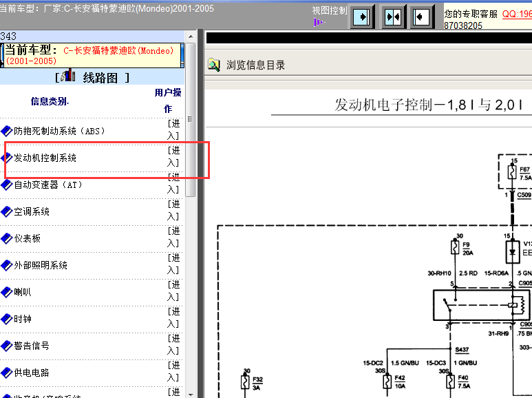Click the diagram title 发动机电子控制
Viewport: 532px width, 398px height.
429,105
